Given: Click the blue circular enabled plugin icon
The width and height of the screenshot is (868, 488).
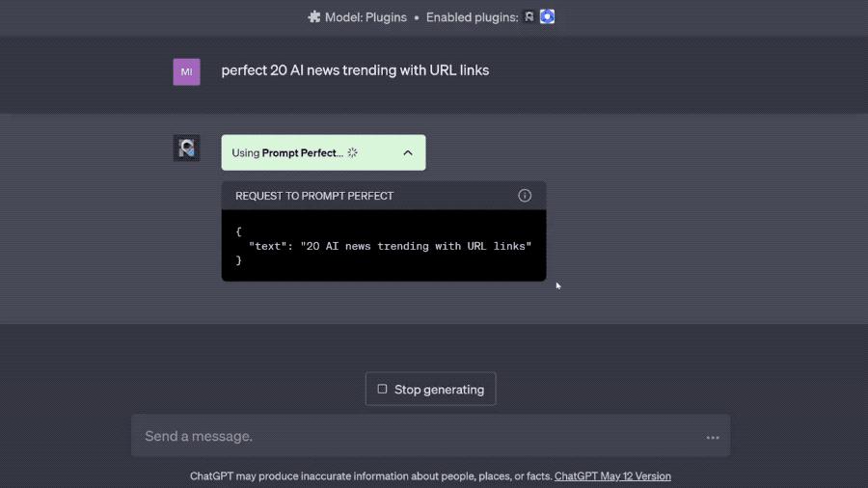Looking at the screenshot, I should (x=547, y=16).
